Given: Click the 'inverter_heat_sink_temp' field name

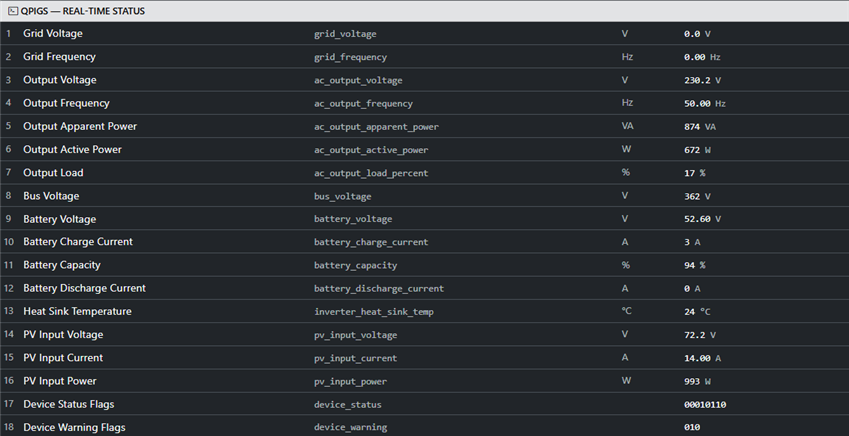Looking at the screenshot, I should [x=374, y=312].
